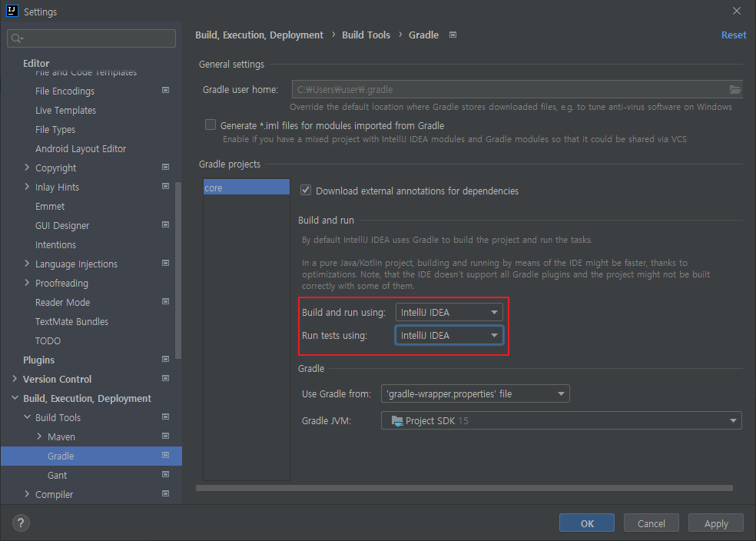Select the Editor section header
Viewport: 756px width, 541px height.
click(x=36, y=63)
